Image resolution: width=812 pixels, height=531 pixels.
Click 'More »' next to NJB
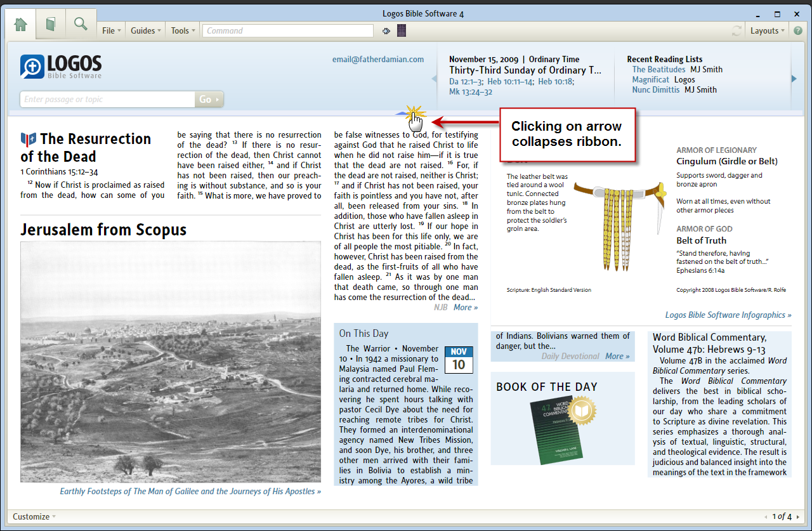(466, 308)
